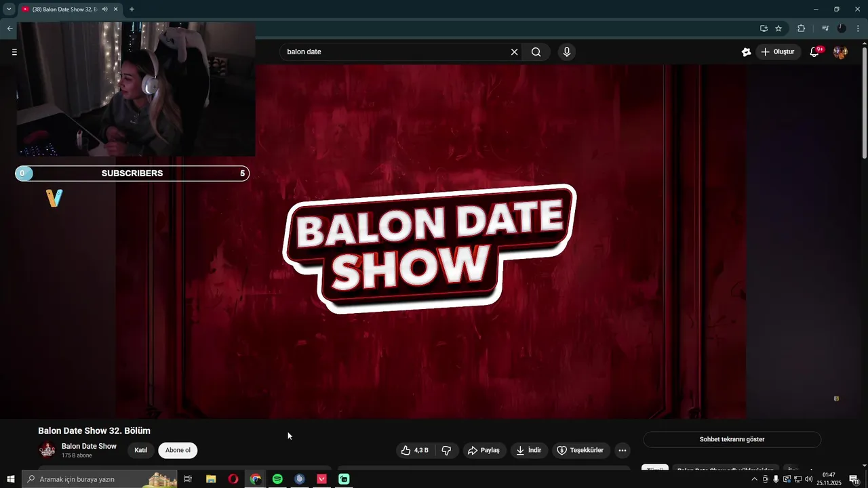Open Chrome profile avatar

tap(842, 28)
